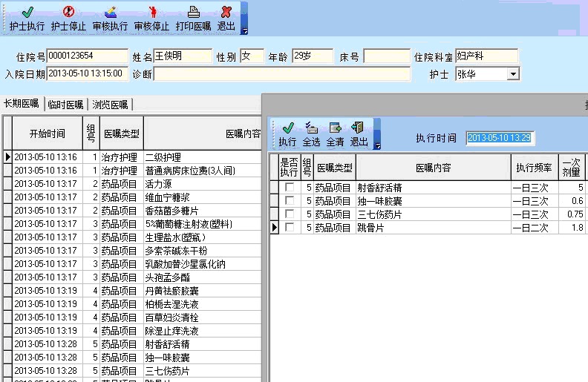Click the 是否执行 column header
588x382 pixels.
[289, 168]
